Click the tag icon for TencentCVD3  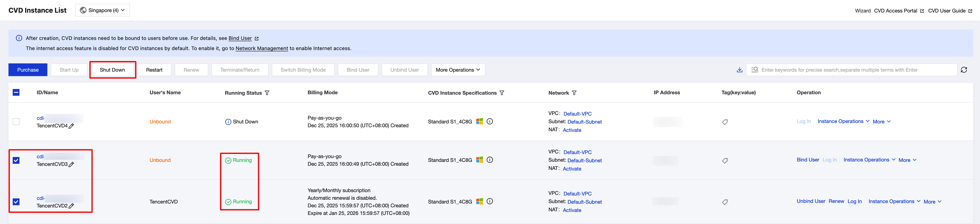point(725,160)
